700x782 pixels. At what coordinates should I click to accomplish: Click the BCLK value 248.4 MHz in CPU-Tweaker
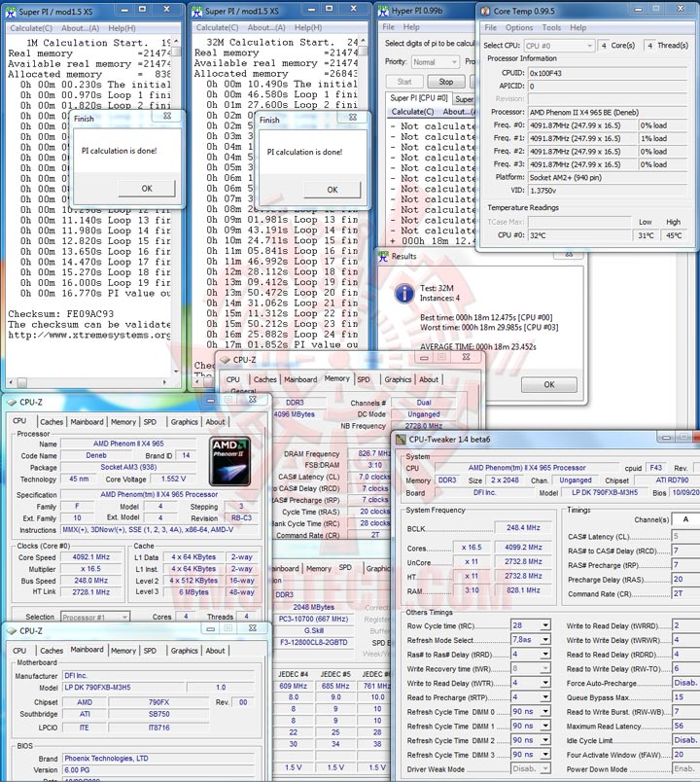[523, 527]
